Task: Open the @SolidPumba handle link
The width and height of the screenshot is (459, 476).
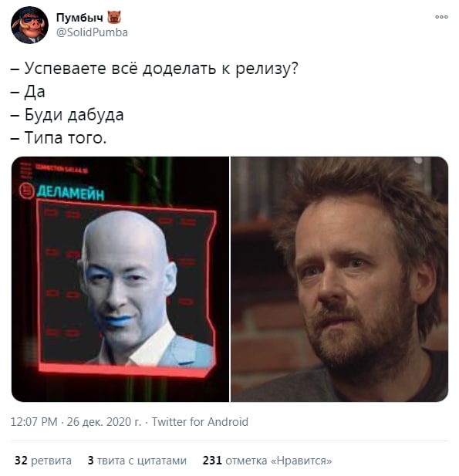Action: pos(92,32)
